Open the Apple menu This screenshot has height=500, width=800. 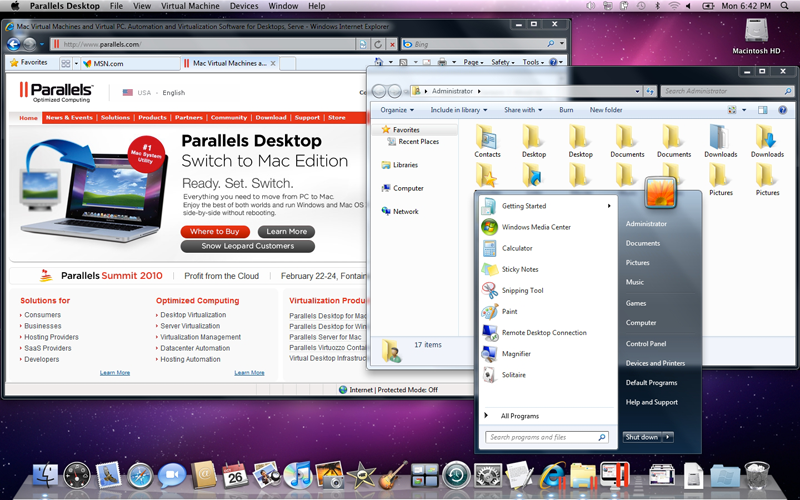tap(15, 6)
